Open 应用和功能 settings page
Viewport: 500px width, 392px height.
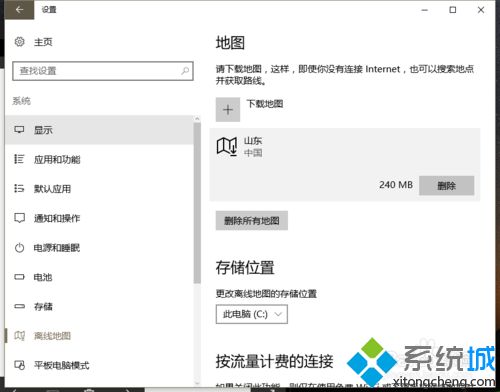click(x=99, y=159)
